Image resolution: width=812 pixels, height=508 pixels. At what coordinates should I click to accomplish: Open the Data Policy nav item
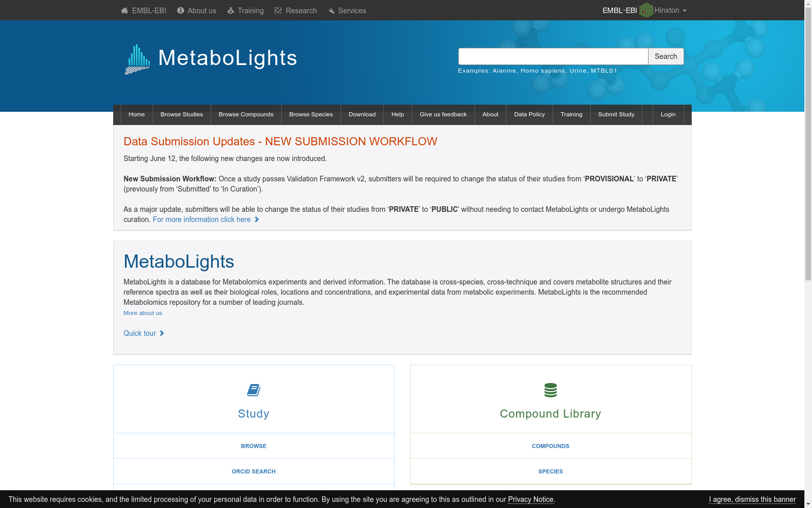tap(529, 114)
